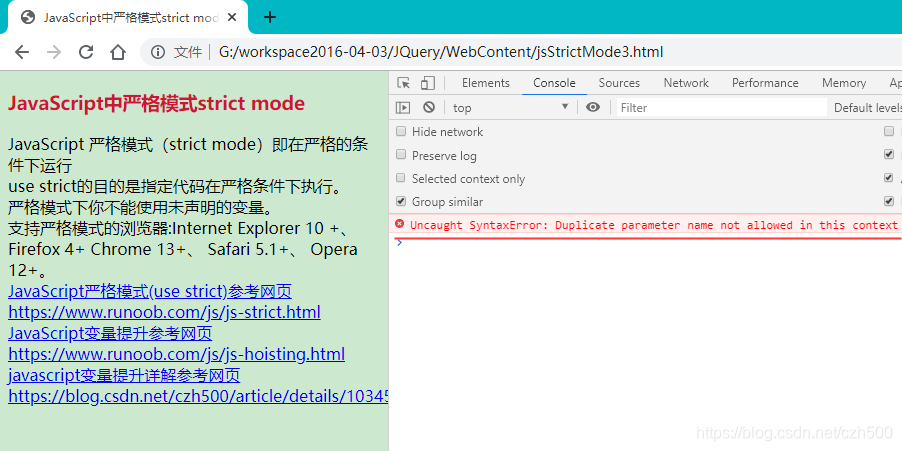Viewport: 902px width, 451px height.
Task: Open the JavaScript变量提升参考网页 link
Action: pos(110,334)
